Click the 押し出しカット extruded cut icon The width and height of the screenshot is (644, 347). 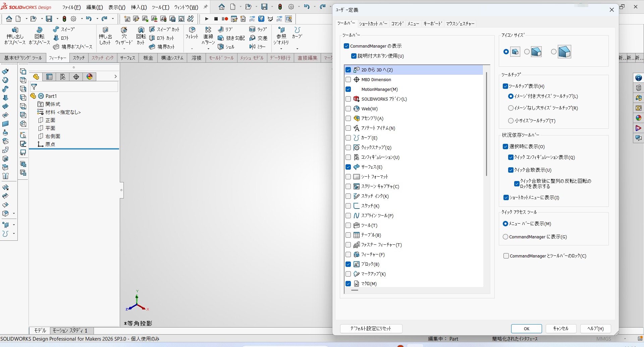105,30
